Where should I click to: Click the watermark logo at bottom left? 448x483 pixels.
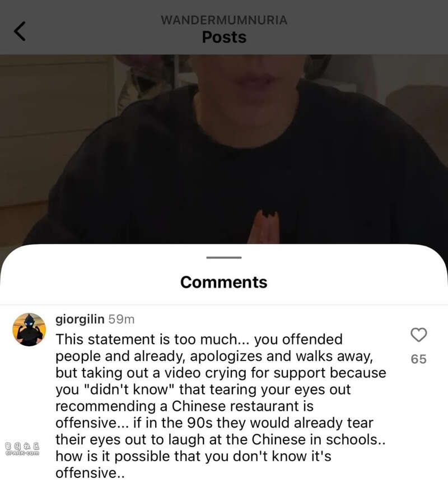pyautogui.click(x=22, y=449)
